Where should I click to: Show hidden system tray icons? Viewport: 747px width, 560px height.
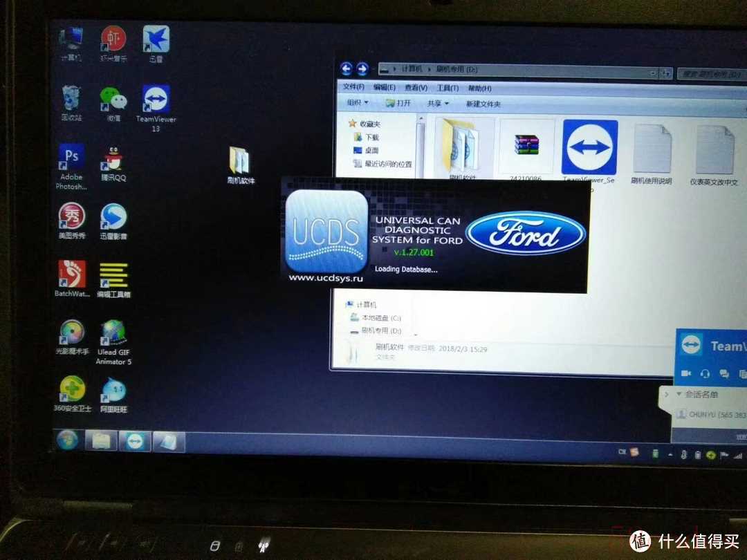(x=670, y=455)
